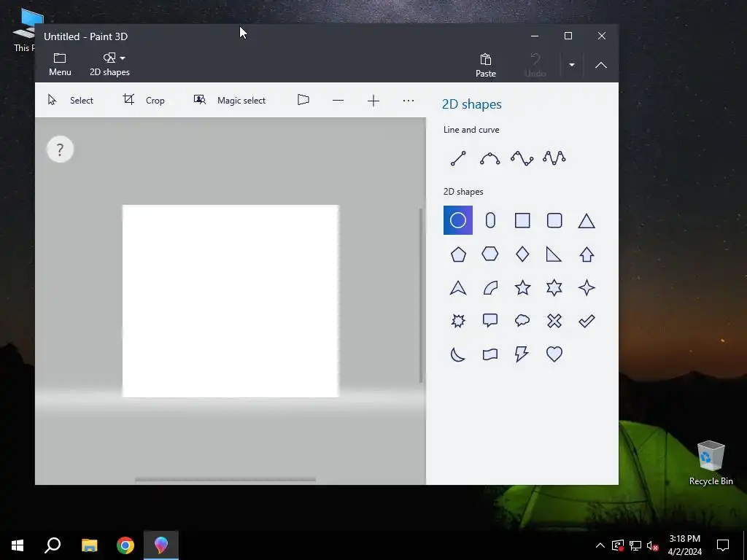Image resolution: width=747 pixels, height=560 pixels.
Task: Close the Paint 3D window
Action: pos(602,36)
